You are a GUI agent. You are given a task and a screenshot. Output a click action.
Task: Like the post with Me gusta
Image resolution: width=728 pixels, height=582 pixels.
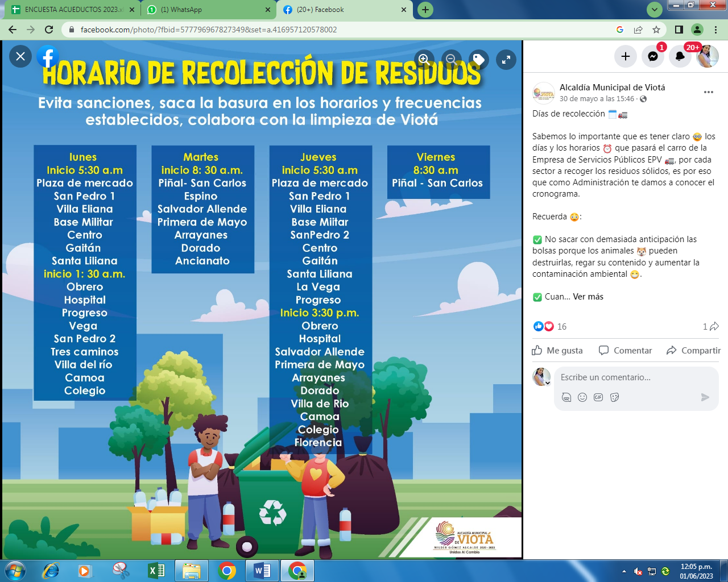(x=557, y=351)
